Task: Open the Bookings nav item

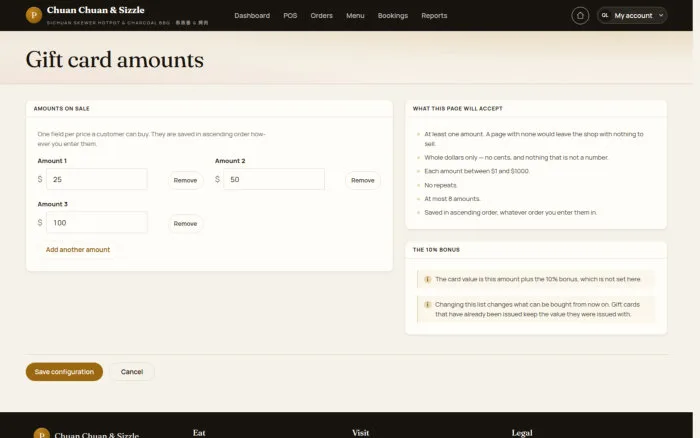Action: coord(392,16)
